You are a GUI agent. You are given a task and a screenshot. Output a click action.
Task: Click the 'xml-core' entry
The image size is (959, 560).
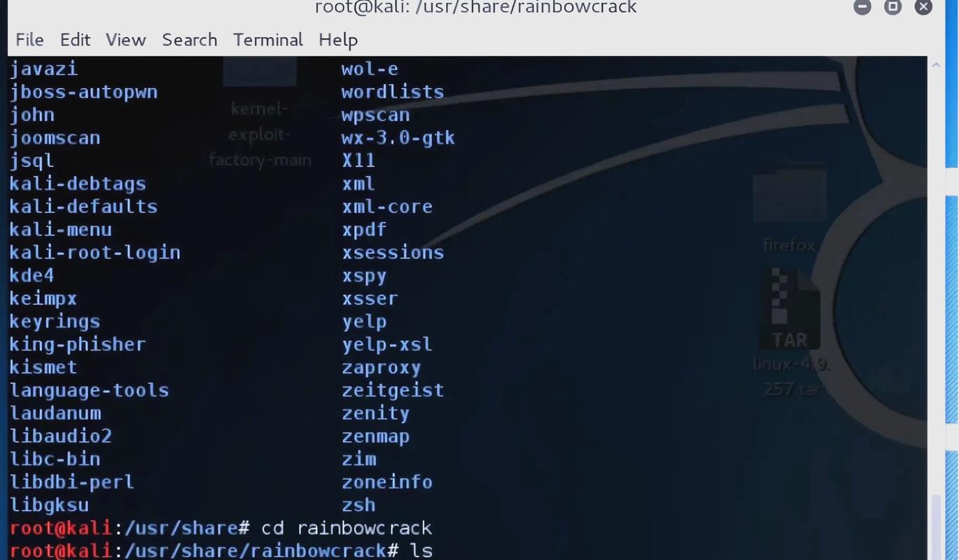pos(387,207)
